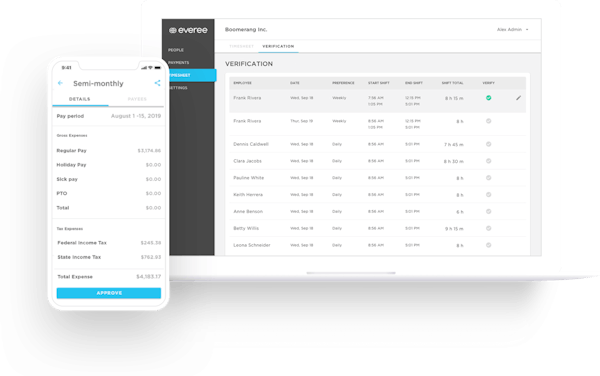The height and width of the screenshot is (376, 600).
Task: Click the Date column header
Action: coord(295,83)
